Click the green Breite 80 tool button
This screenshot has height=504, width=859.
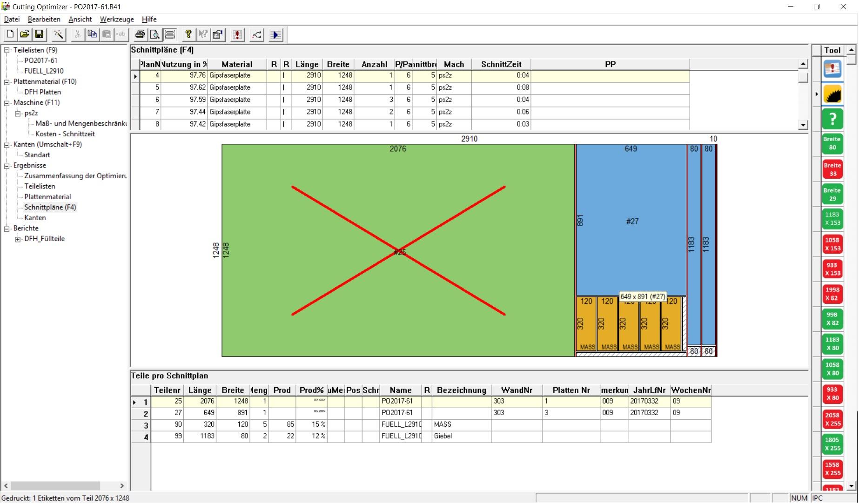(832, 143)
